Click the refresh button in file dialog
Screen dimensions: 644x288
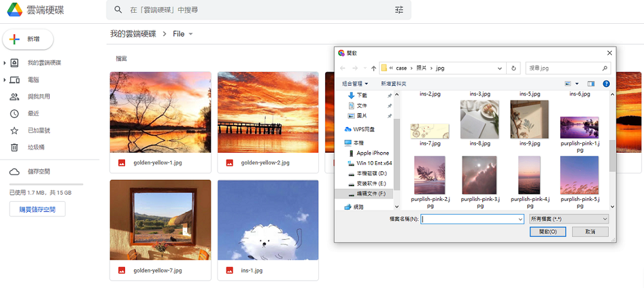pyautogui.click(x=513, y=68)
